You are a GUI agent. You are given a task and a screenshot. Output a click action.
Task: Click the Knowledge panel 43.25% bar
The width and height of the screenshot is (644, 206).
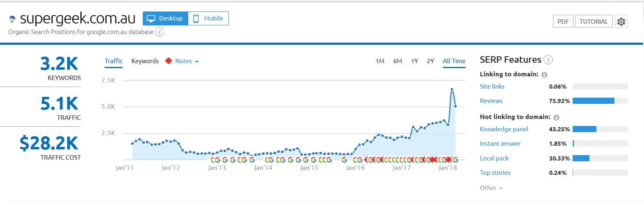(600, 129)
